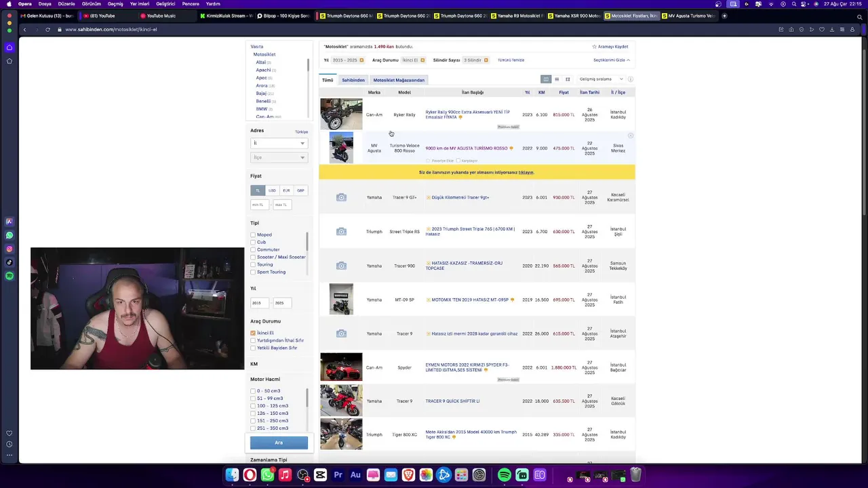Screen dimensions: 868x488
Task: Switch to the gallery grid view icon
Action: (x=568, y=79)
